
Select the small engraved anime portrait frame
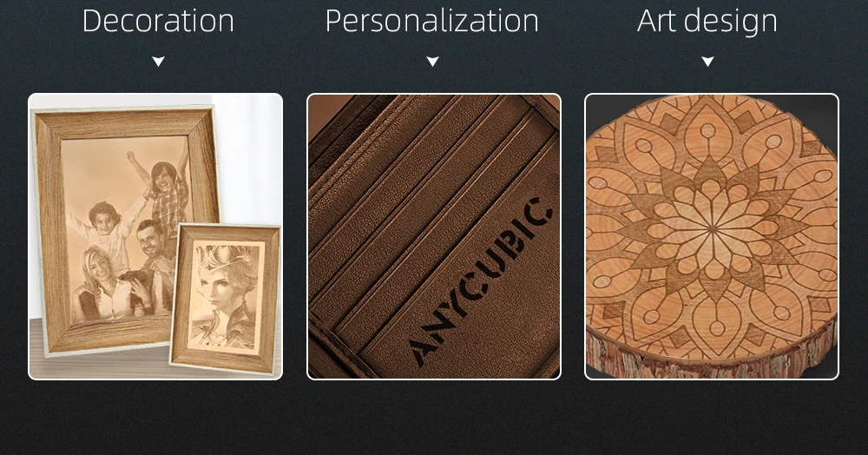pos(226,298)
